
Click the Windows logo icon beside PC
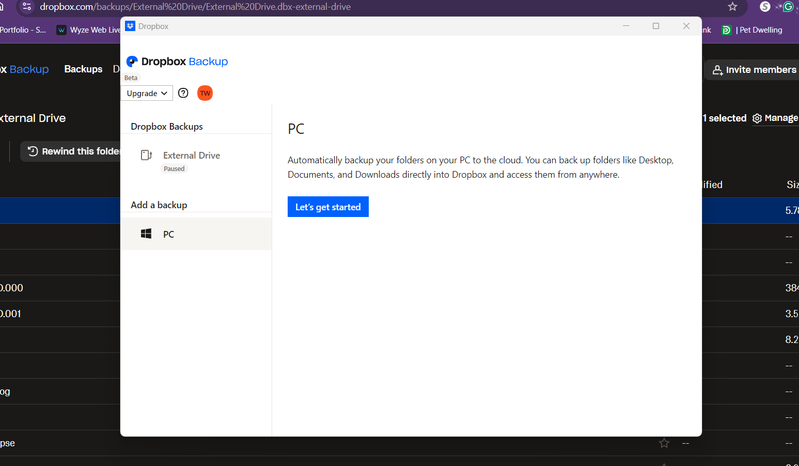pos(146,234)
